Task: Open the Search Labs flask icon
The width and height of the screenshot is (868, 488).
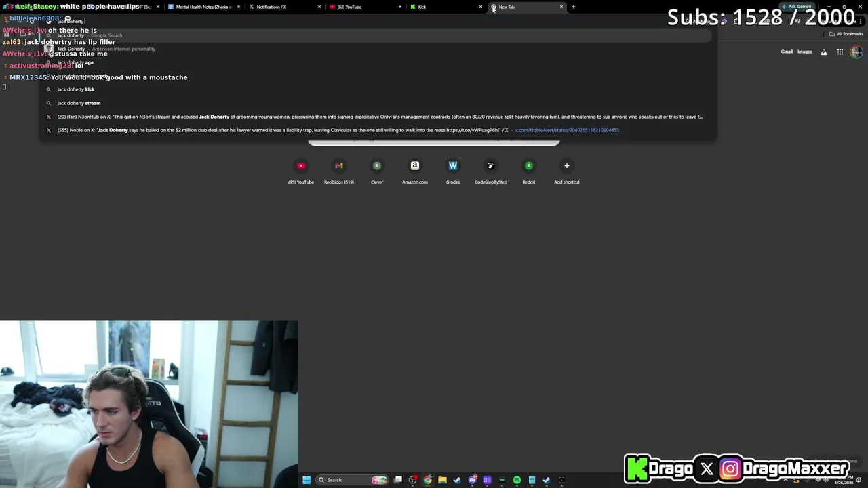Action: tap(824, 52)
